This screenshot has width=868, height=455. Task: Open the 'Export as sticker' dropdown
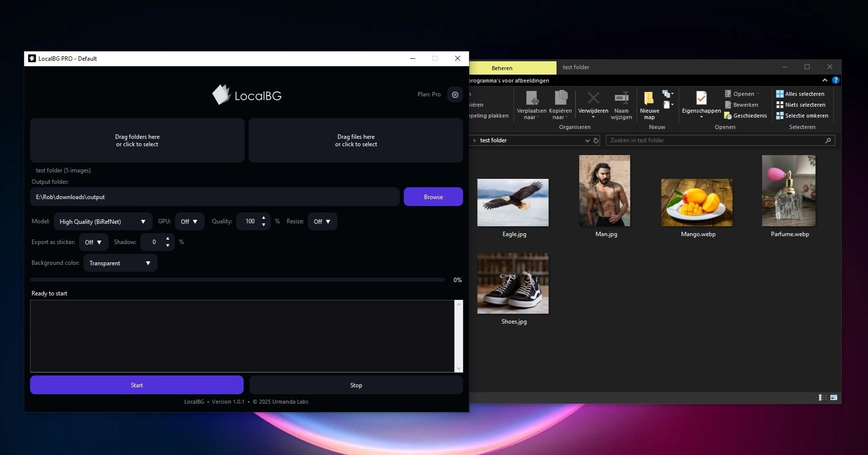click(x=93, y=242)
